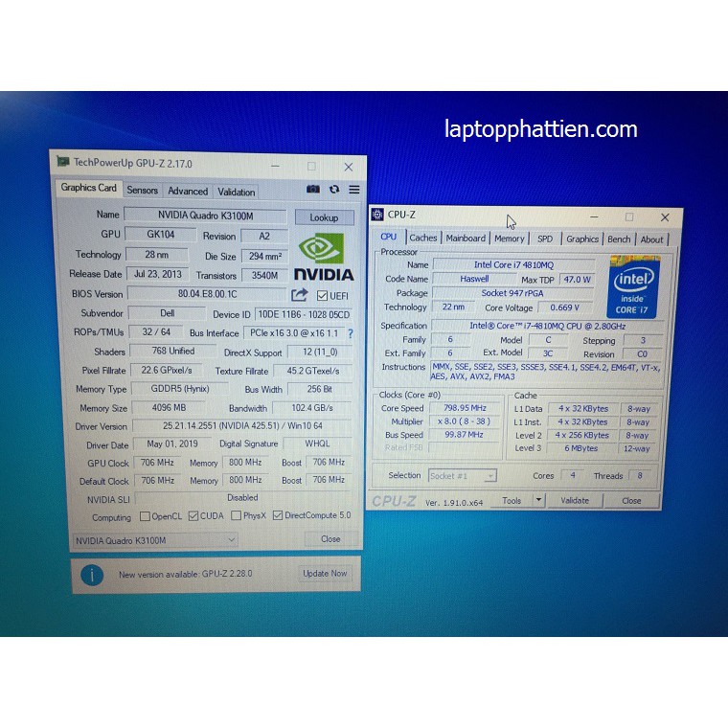Click the Bandwidth value 102.4 GB/s
The width and height of the screenshot is (728, 728).
tap(312, 408)
